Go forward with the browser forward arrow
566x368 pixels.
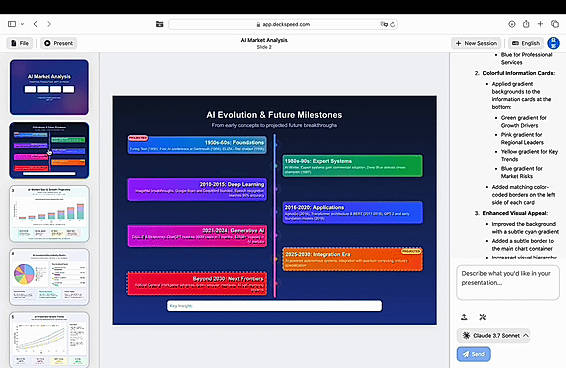coord(49,24)
